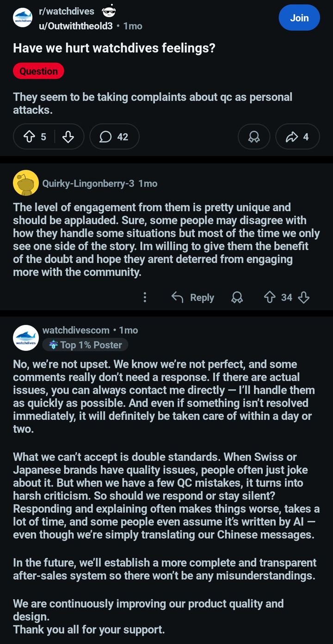This screenshot has height=644, width=333.
Task: Give an award to the post
Action: pos(253,137)
